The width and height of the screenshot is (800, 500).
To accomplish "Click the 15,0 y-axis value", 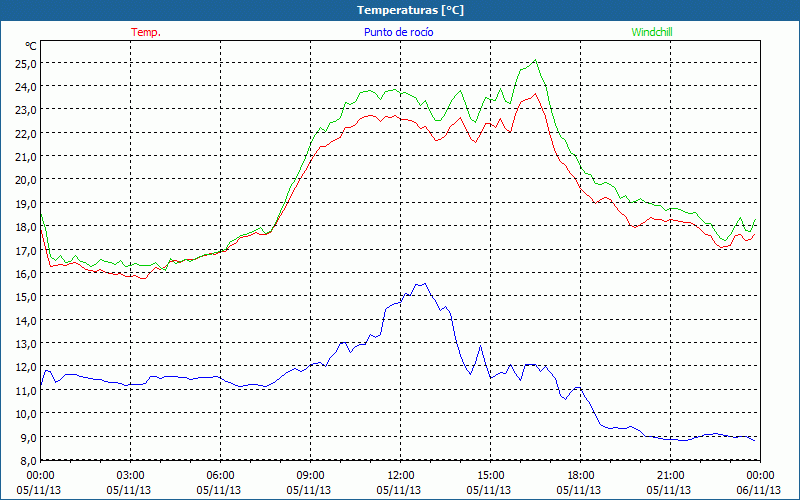I will click(27, 297).
